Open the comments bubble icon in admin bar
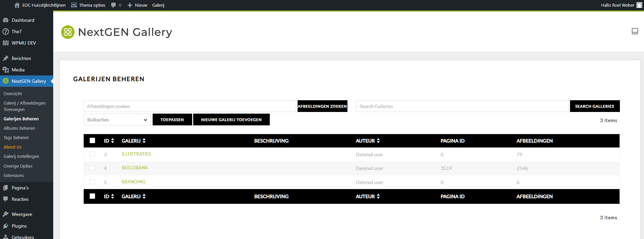Image resolution: width=644 pixels, height=239 pixels. tap(113, 5)
